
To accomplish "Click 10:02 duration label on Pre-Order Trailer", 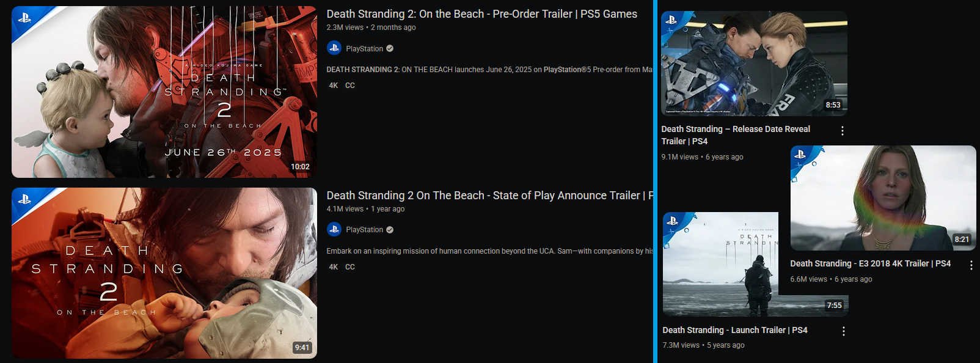I will click(300, 166).
